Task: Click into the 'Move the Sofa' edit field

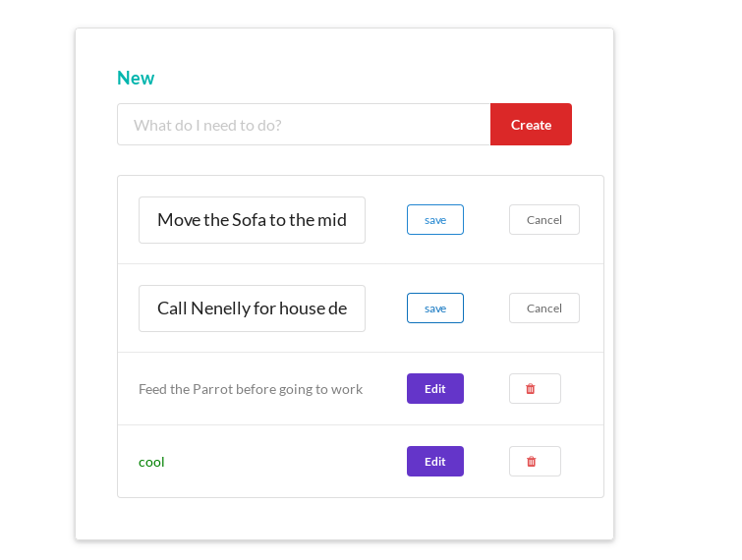Action: coord(252,220)
